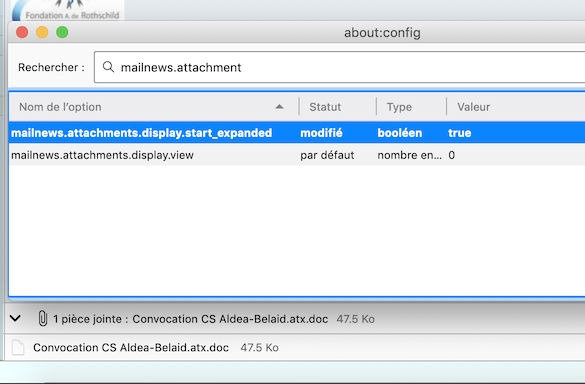Click the paperclip attachment icon

coord(43,319)
